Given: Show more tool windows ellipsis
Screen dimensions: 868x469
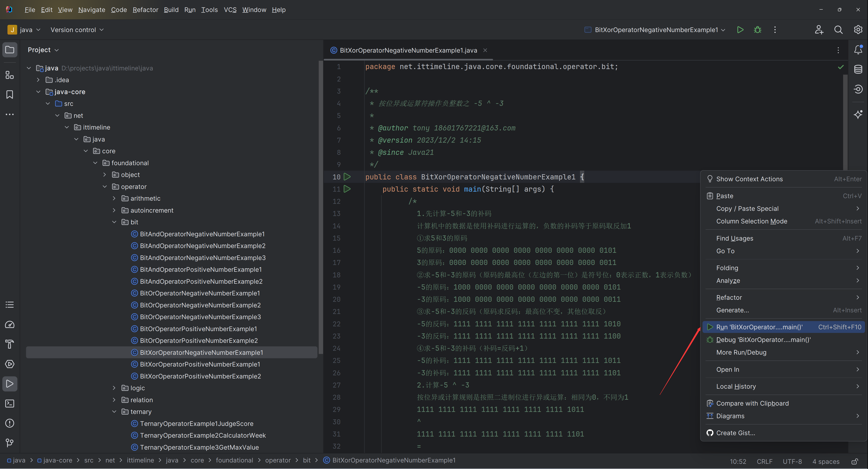Looking at the screenshot, I should [x=10, y=114].
